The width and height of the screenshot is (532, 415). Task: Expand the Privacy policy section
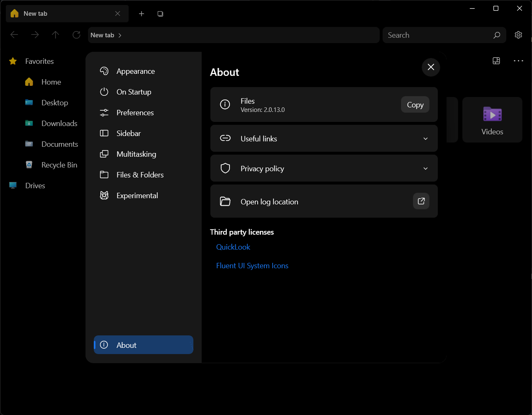tap(425, 168)
